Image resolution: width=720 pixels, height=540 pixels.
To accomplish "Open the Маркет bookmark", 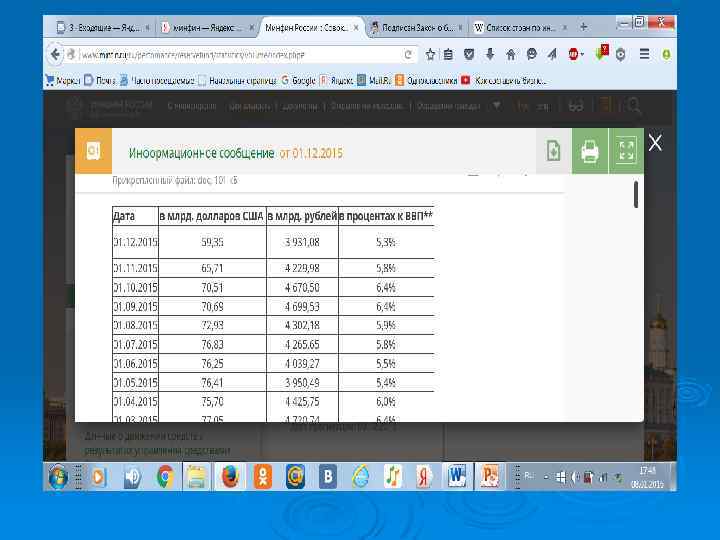I will (x=63, y=81).
